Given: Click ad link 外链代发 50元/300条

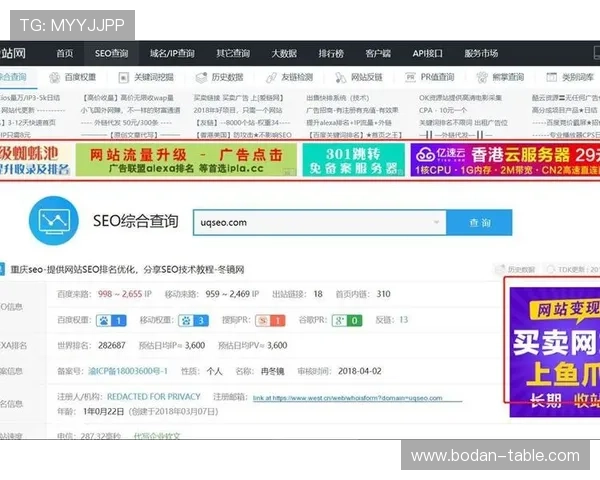Looking at the screenshot, I should pos(126,122).
